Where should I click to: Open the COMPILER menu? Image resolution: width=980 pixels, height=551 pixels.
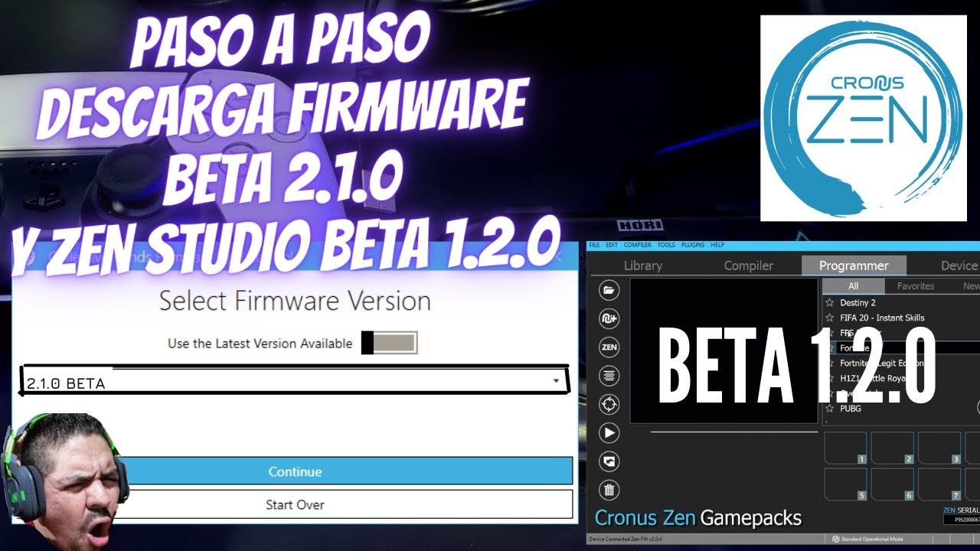pos(638,245)
